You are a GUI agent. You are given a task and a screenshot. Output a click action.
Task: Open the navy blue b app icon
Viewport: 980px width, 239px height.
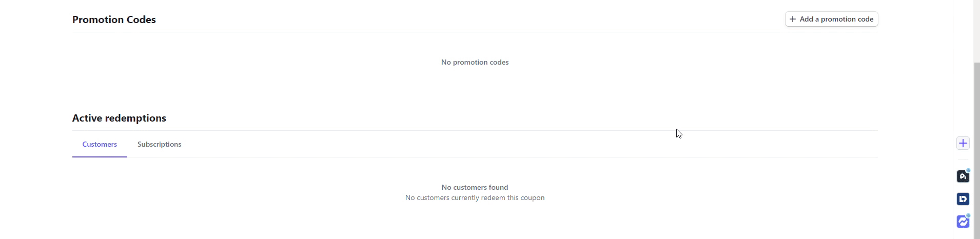click(x=963, y=199)
